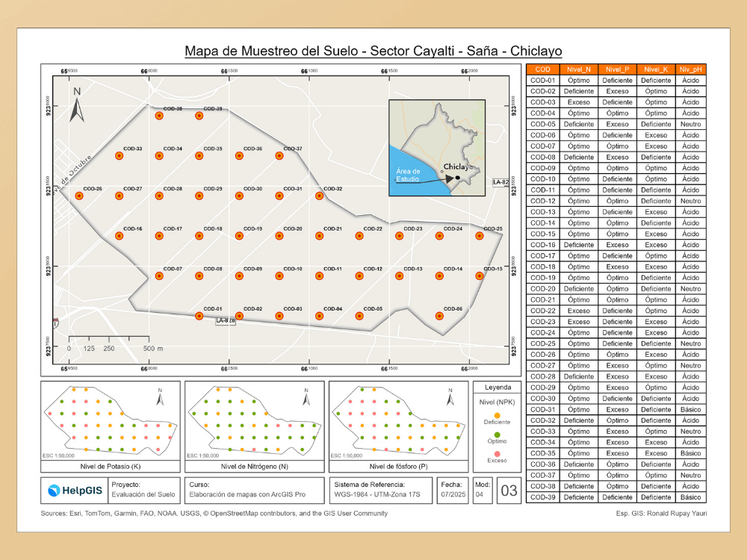Select the Nivel de Potasio (K) thumbnail map
Screen dimensions: 747x560
click(111, 426)
